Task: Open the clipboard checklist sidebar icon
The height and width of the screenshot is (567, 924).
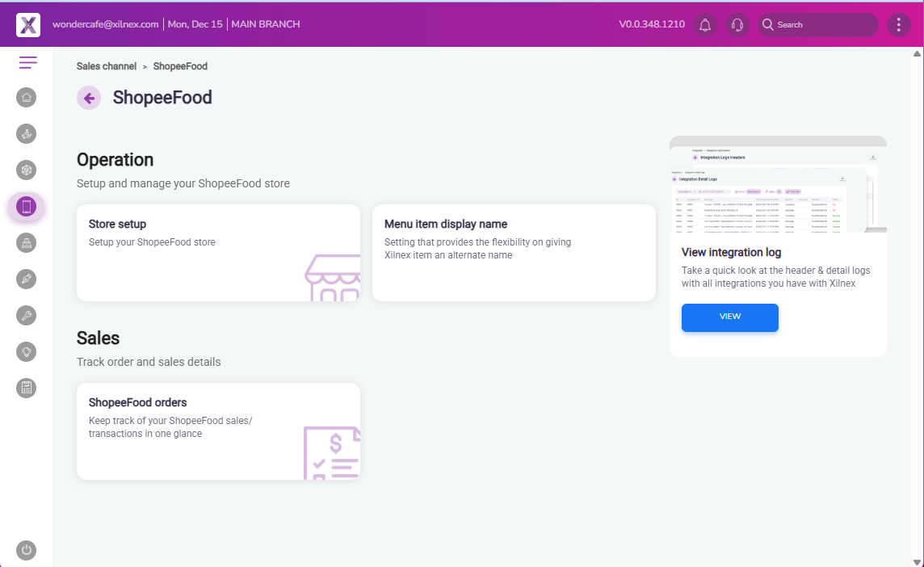Action: 27,388
